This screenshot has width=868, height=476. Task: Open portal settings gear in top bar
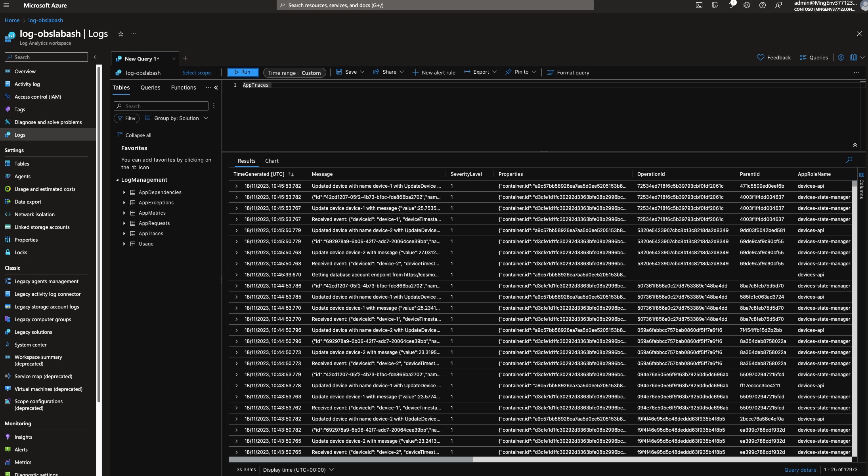click(747, 5)
